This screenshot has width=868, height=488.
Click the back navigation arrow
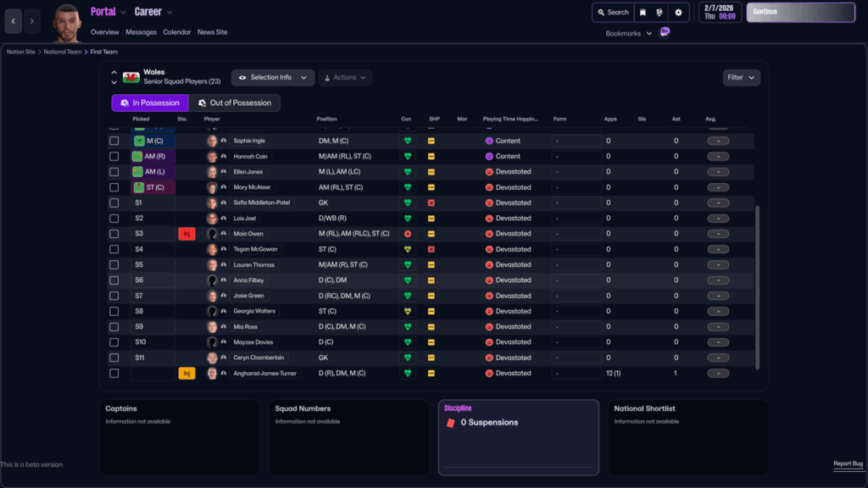point(13,20)
